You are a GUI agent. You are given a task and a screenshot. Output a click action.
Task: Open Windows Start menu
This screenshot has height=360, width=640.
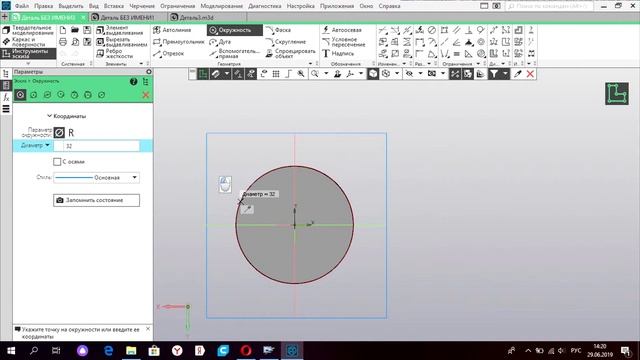(x=11, y=351)
